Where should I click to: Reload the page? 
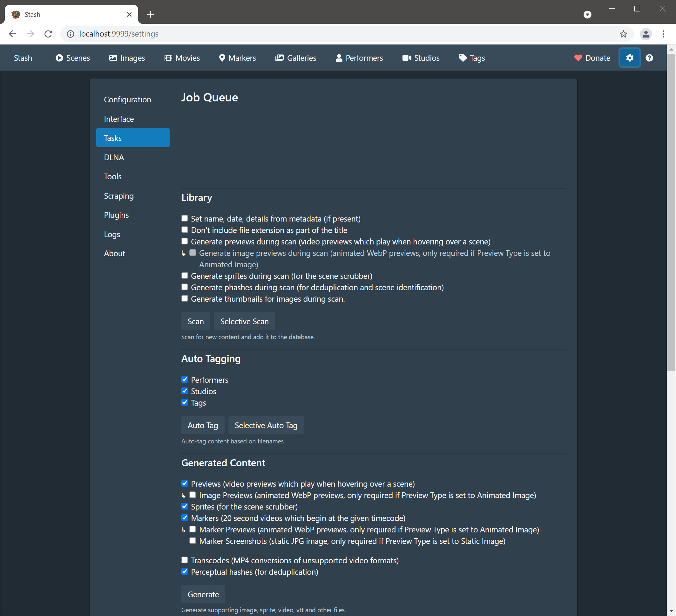(48, 34)
